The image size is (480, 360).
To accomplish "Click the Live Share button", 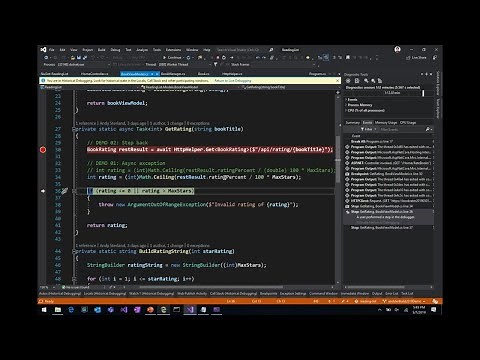I will (x=416, y=58).
